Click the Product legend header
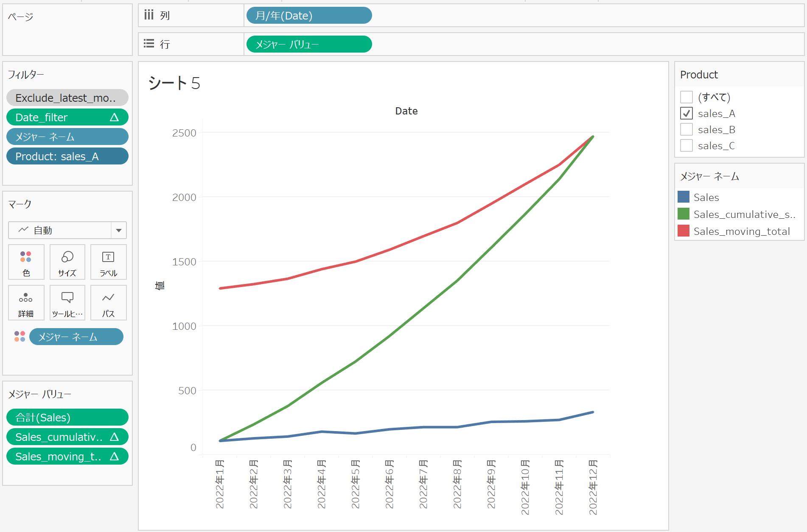The image size is (807, 532). tap(699, 75)
